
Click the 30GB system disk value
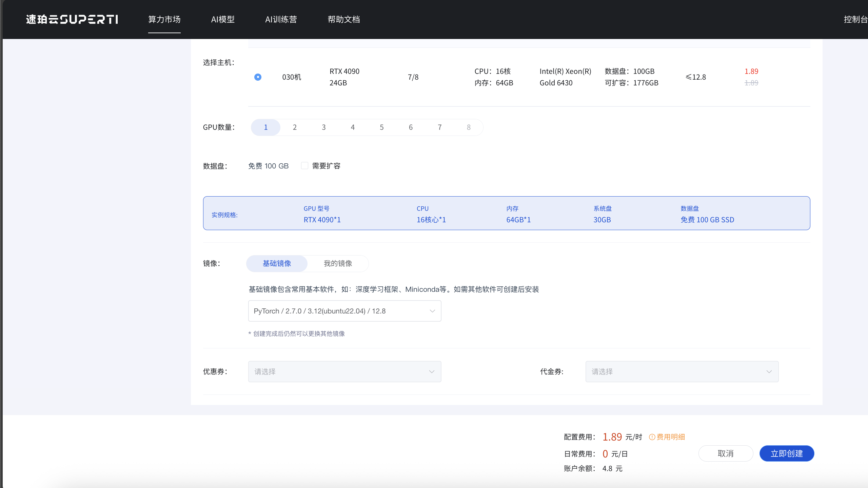pyautogui.click(x=602, y=220)
